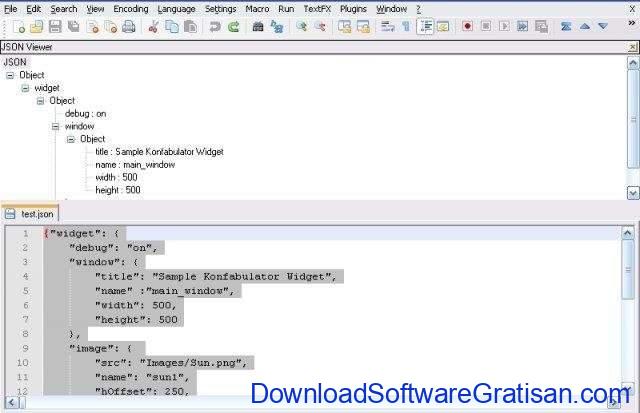Click the blue sigma-shaped toolbar icon
The height and width of the screenshot is (413, 640).
pos(566,27)
